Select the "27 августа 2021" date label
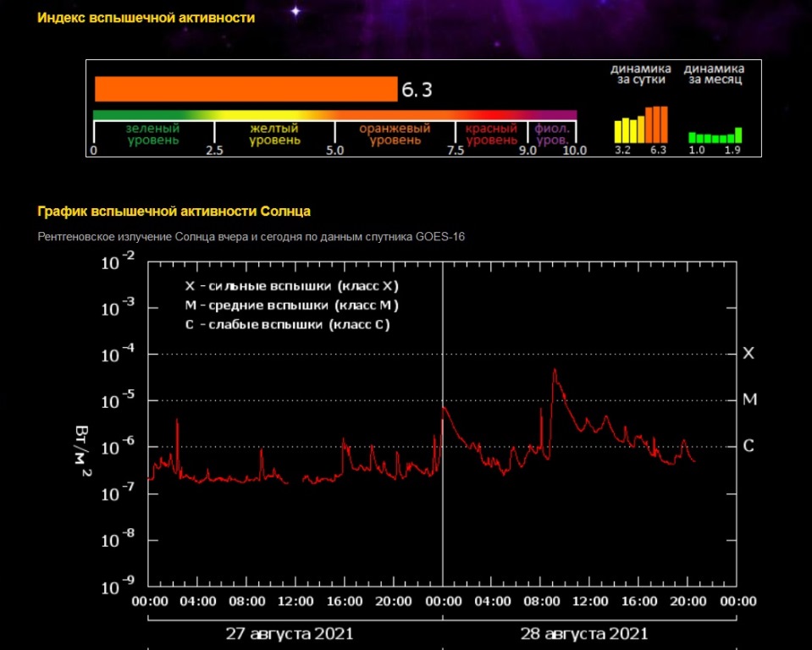 (290, 633)
